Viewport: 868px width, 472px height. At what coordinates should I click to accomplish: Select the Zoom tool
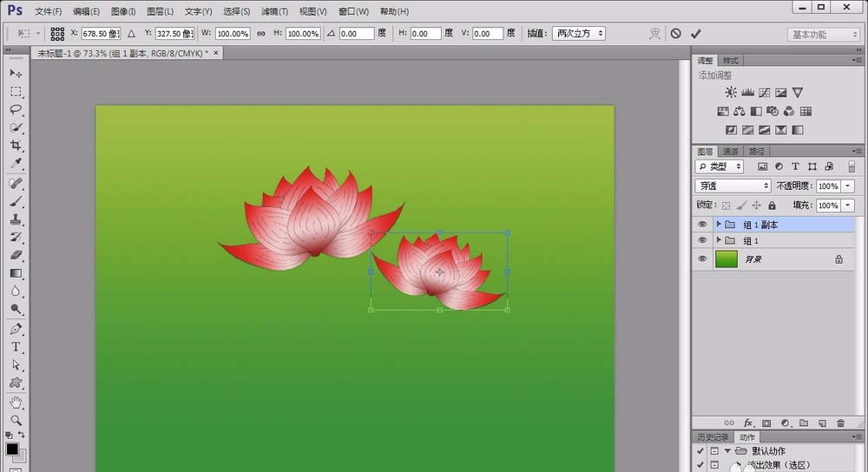click(x=16, y=421)
